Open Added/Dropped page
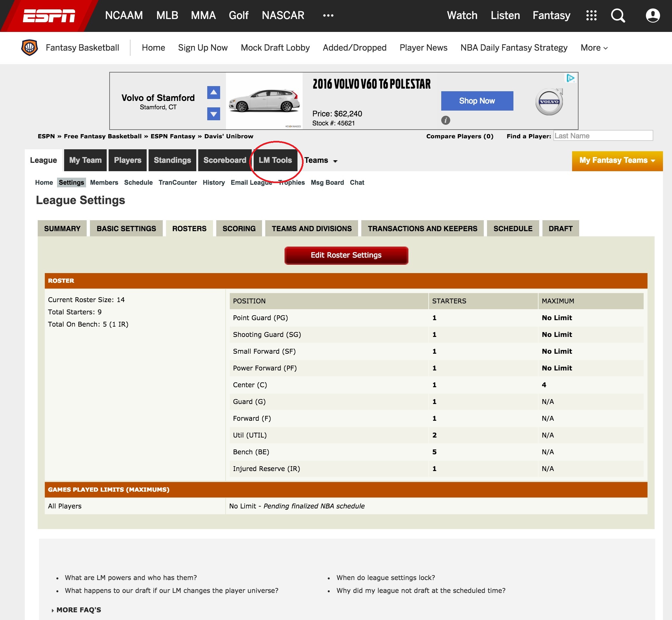This screenshot has height=620, width=672. pos(355,48)
